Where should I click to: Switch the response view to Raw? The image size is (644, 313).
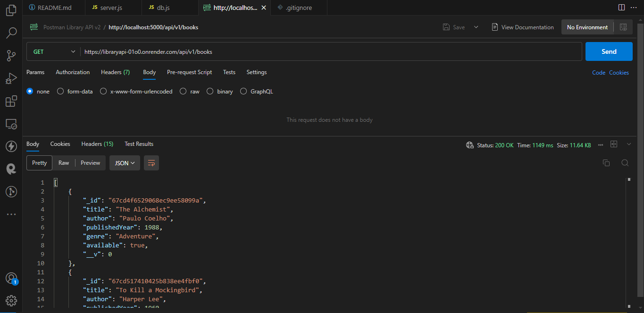point(64,163)
